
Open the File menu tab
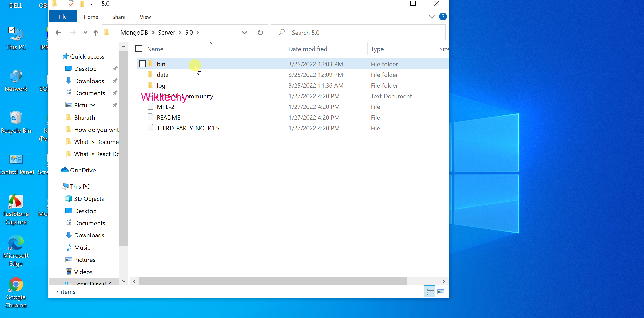[x=63, y=17]
